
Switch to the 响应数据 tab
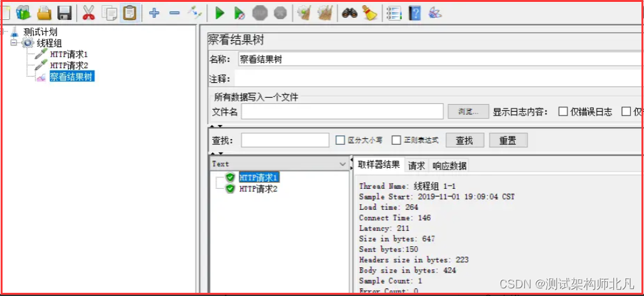(449, 166)
